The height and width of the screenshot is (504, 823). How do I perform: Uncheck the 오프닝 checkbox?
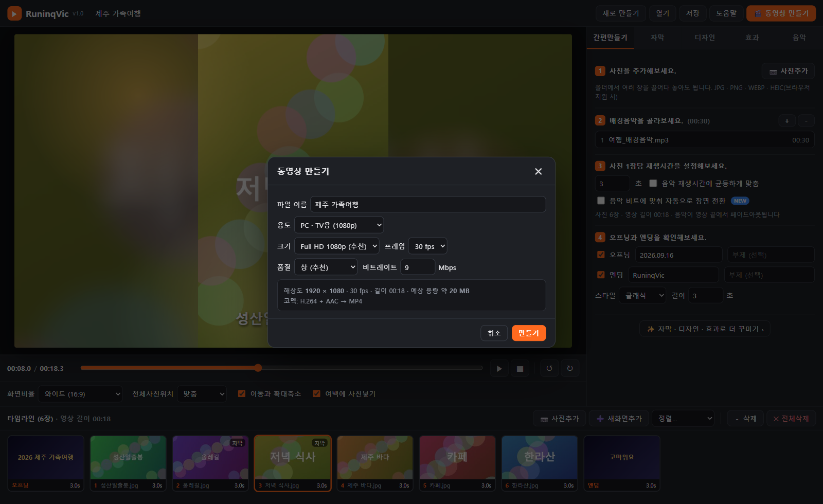[601, 255]
